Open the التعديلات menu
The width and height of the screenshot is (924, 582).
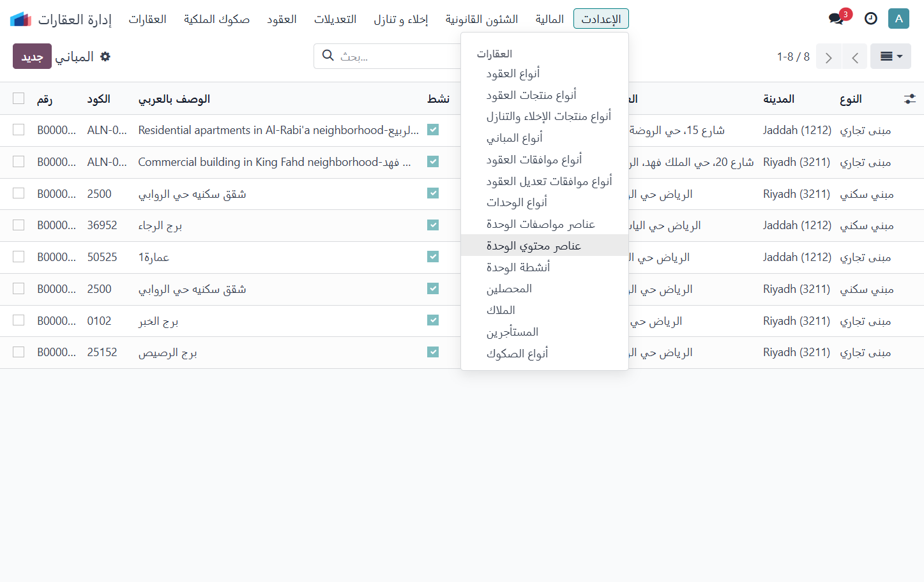click(x=335, y=19)
